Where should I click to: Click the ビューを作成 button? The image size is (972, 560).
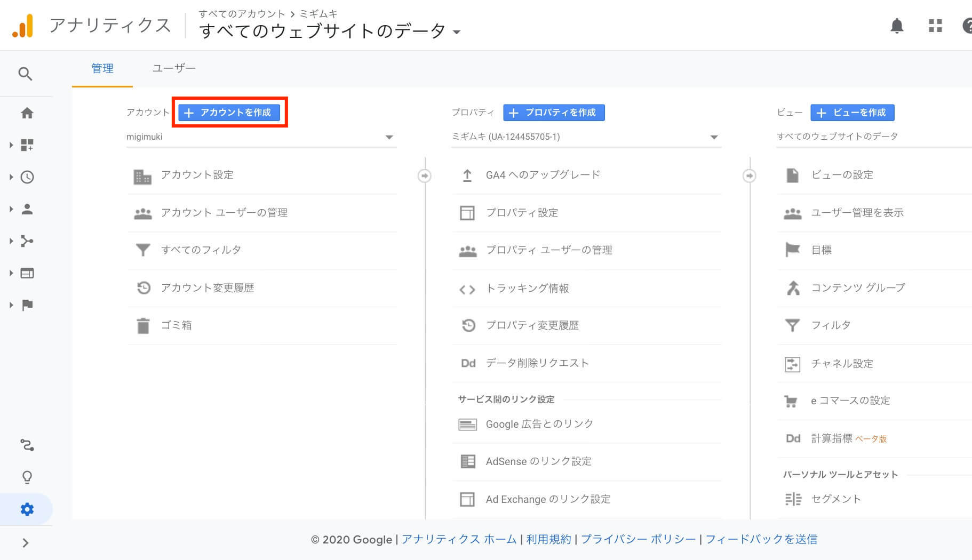pyautogui.click(x=853, y=113)
